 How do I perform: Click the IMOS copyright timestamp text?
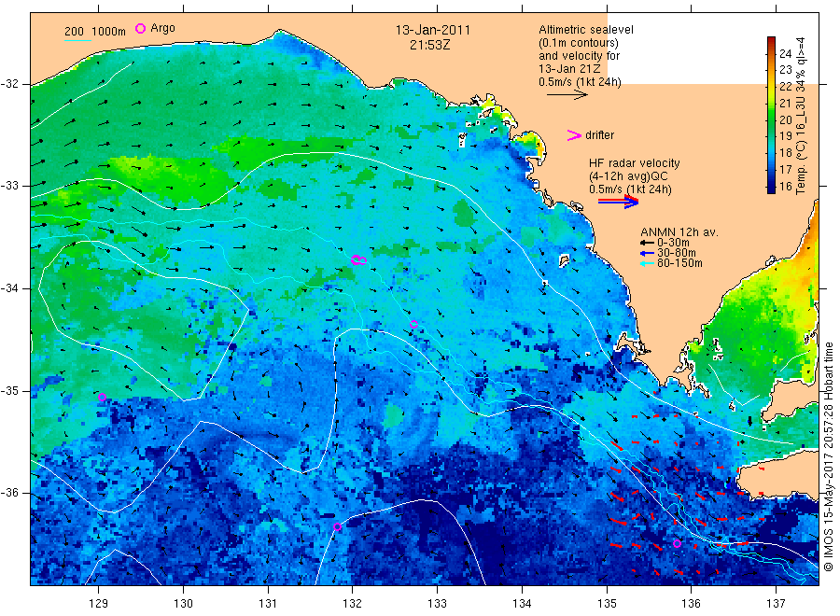pos(829,457)
